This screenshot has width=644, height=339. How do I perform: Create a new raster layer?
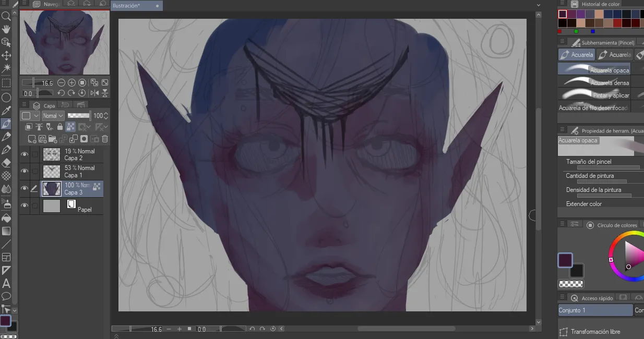coord(32,139)
